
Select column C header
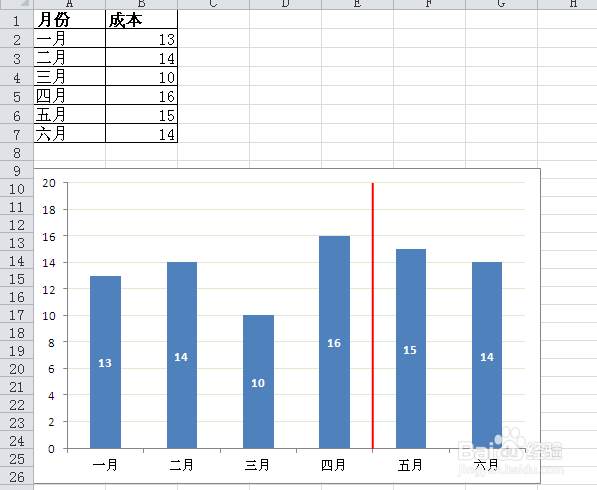(213, 4)
